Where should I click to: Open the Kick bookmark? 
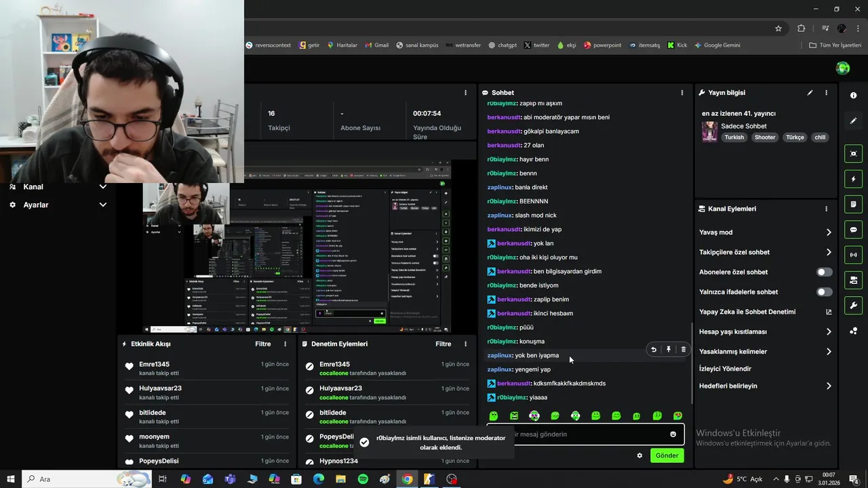[677, 45]
